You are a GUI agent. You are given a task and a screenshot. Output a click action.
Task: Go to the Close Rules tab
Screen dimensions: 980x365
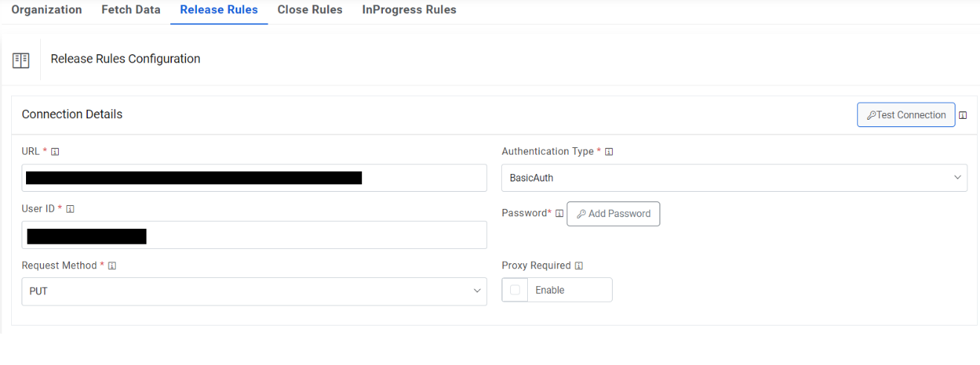pyautogui.click(x=310, y=10)
